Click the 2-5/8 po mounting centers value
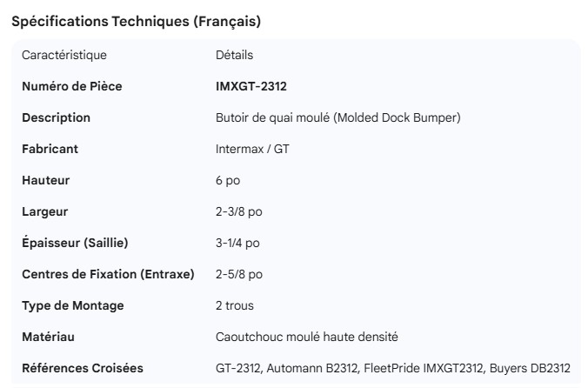Viewport: 588px width, 388px height. [238, 275]
